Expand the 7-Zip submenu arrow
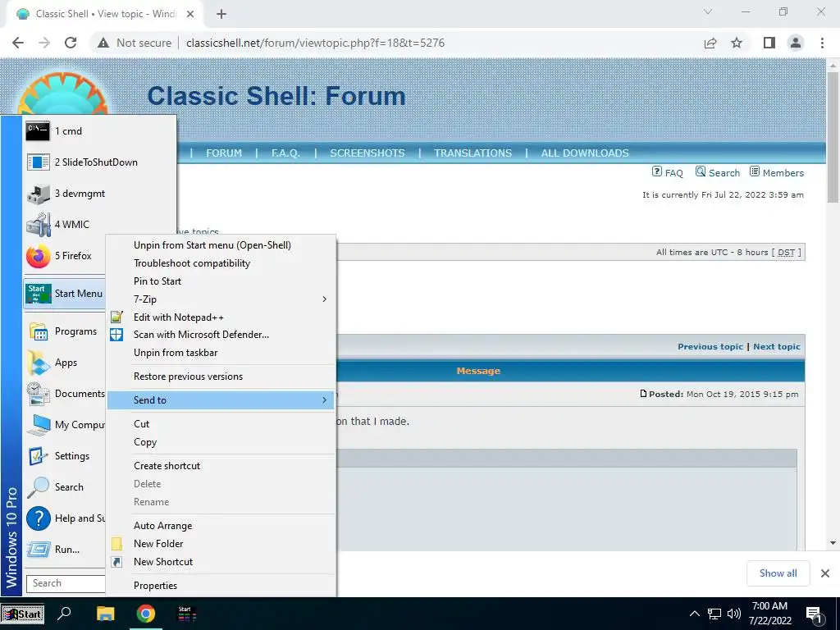 pos(324,299)
